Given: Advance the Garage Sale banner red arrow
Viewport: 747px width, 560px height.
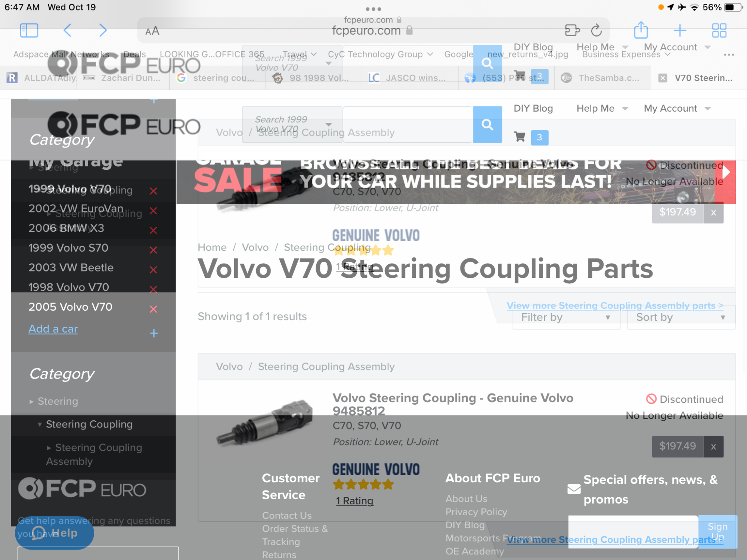Looking at the screenshot, I should [x=725, y=172].
